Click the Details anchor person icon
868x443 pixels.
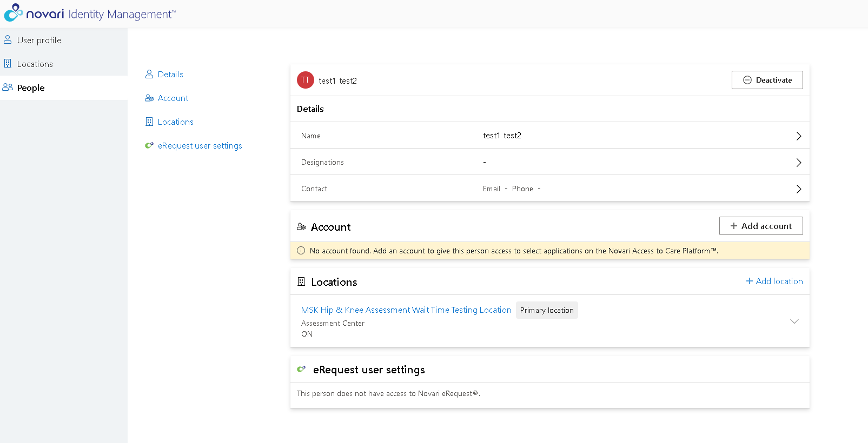pyautogui.click(x=149, y=74)
